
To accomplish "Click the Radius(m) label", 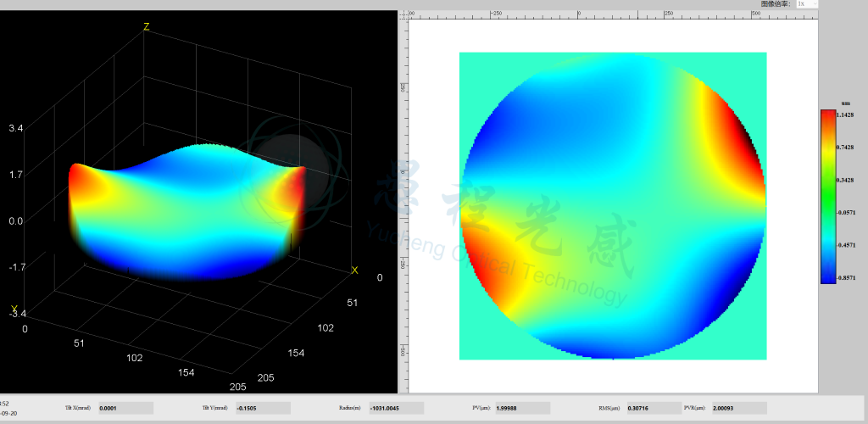I will pyautogui.click(x=349, y=408).
